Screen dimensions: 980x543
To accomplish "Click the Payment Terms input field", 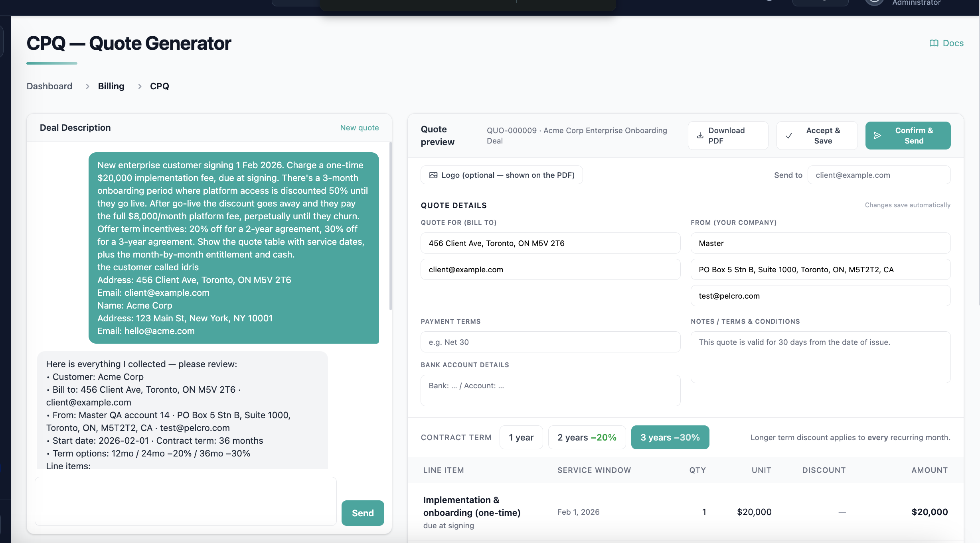I will pyautogui.click(x=551, y=342).
